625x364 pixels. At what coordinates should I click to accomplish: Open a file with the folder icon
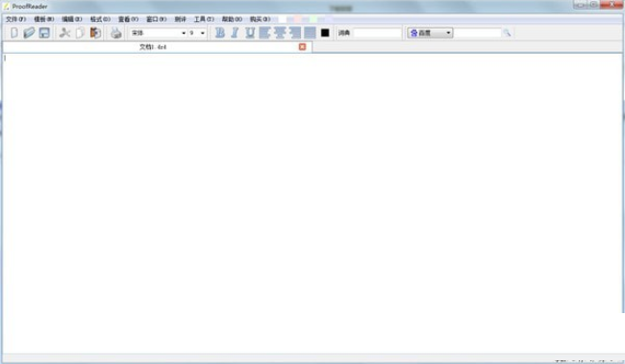[x=29, y=33]
